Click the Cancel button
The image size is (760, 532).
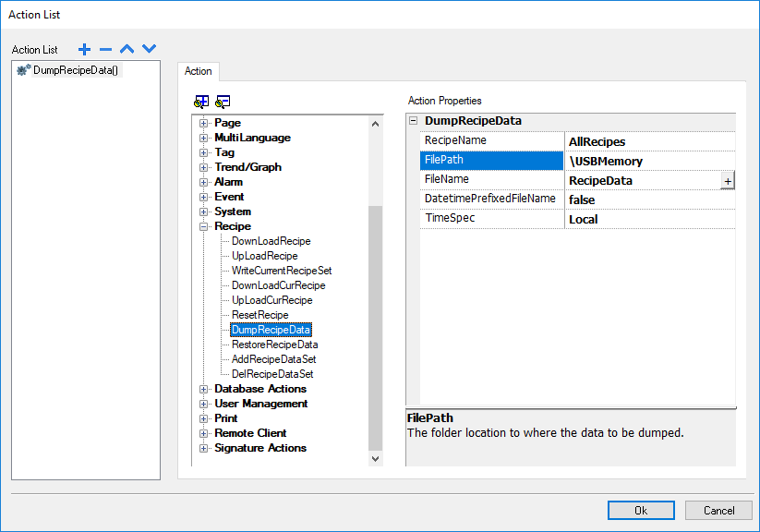718,510
